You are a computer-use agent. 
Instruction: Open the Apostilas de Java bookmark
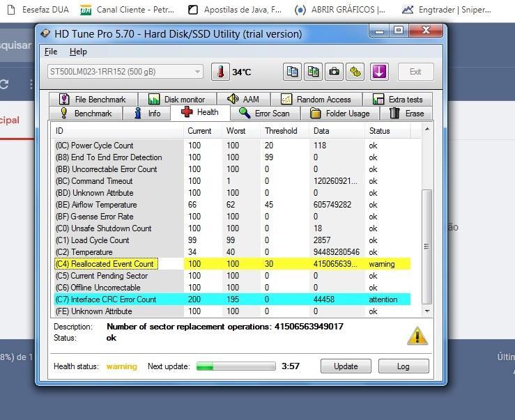pyautogui.click(x=235, y=10)
